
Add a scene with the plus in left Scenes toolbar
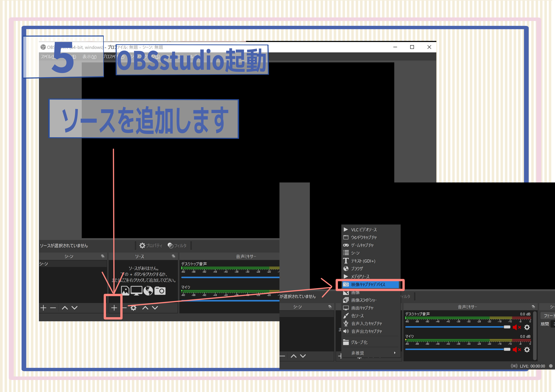(x=43, y=308)
